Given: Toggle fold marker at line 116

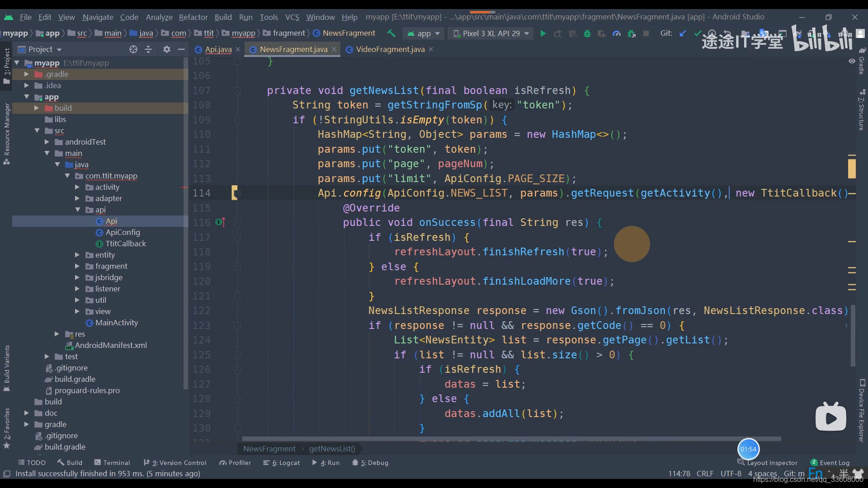Looking at the screenshot, I should pos(237,223).
